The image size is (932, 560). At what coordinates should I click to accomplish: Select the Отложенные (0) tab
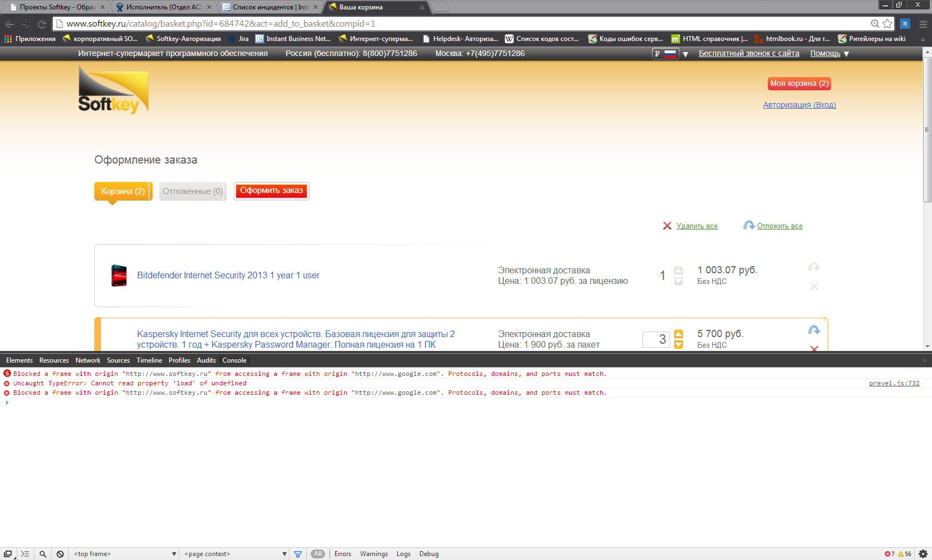(193, 191)
